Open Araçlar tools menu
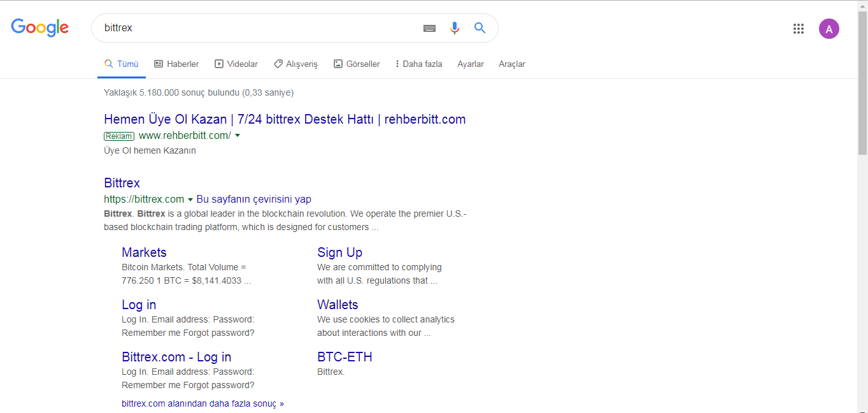 coord(512,64)
